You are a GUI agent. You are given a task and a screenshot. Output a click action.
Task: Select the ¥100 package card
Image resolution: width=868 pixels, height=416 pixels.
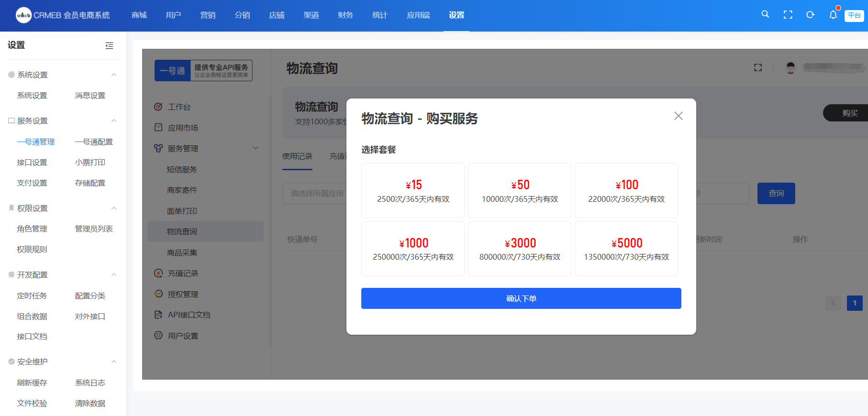[626, 191]
